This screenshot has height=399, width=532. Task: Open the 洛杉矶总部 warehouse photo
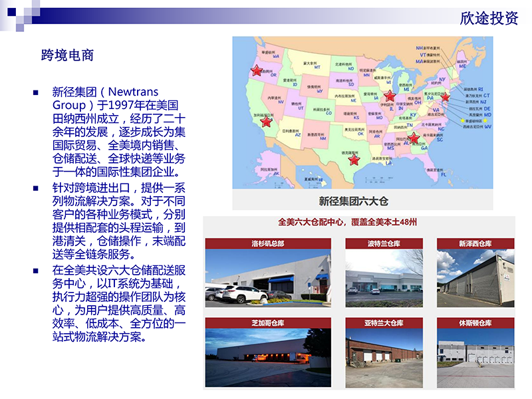(x=268, y=278)
